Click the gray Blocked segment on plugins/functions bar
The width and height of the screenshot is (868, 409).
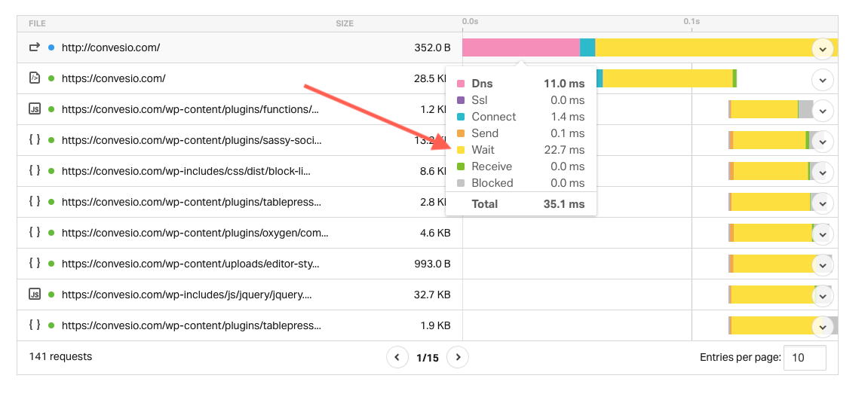pyautogui.click(x=805, y=109)
